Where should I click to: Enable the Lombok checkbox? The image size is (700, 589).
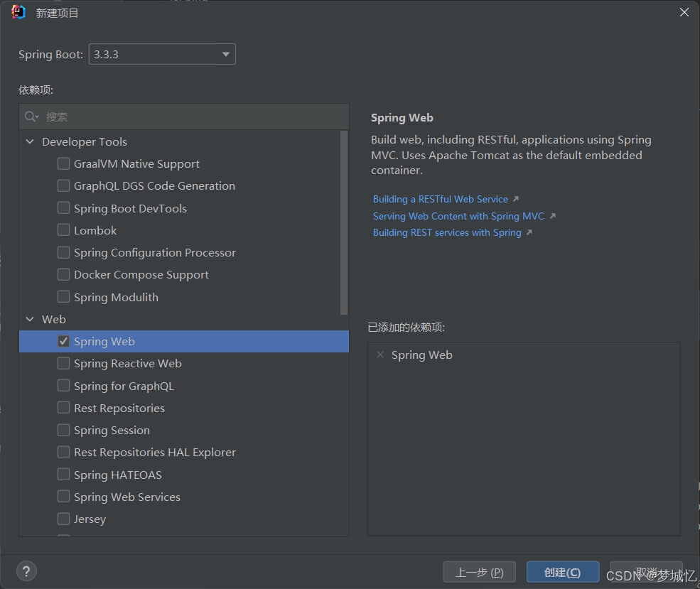(63, 229)
